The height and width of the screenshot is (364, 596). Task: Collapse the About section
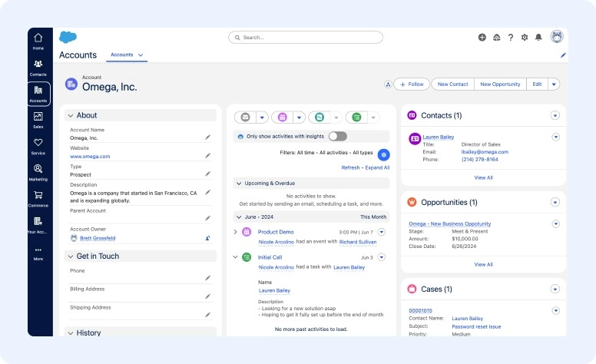pyautogui.click(x=71, y=115)
